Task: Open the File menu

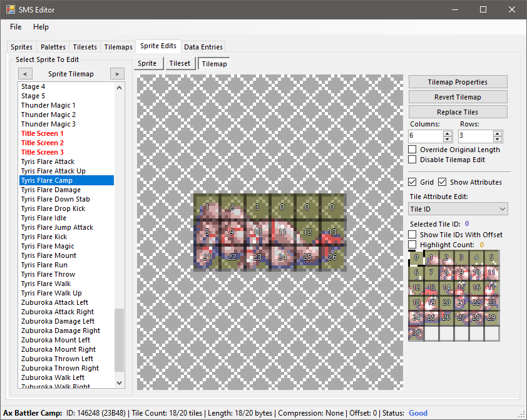Action: pyautogui.click(x=16, y=27)
